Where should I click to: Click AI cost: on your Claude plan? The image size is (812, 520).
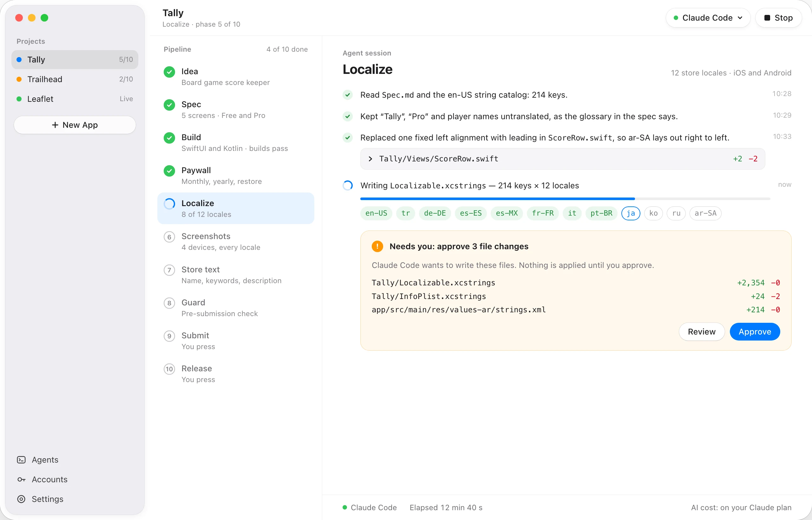[x=741, y=508]
